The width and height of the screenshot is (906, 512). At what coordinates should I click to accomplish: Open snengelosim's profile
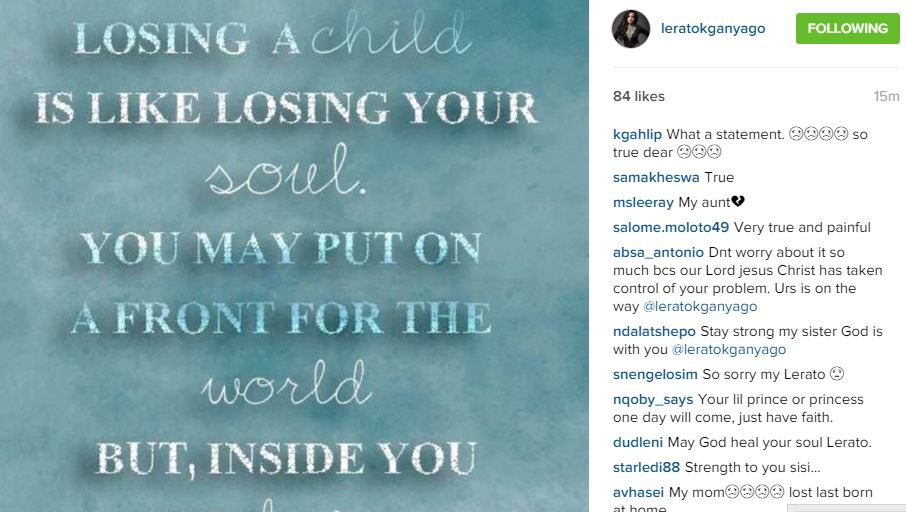point(655,374)
